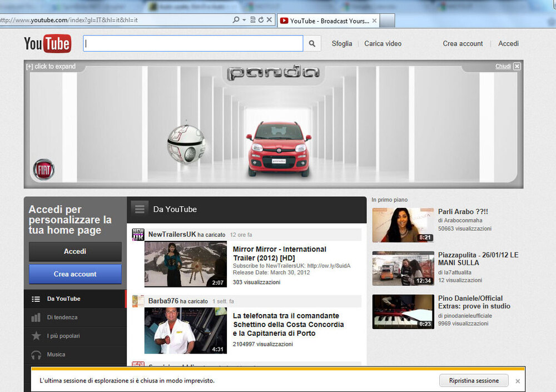
Task: Toggle the Da YouTube feed menu icon
Action: click(x=140, y=209)
